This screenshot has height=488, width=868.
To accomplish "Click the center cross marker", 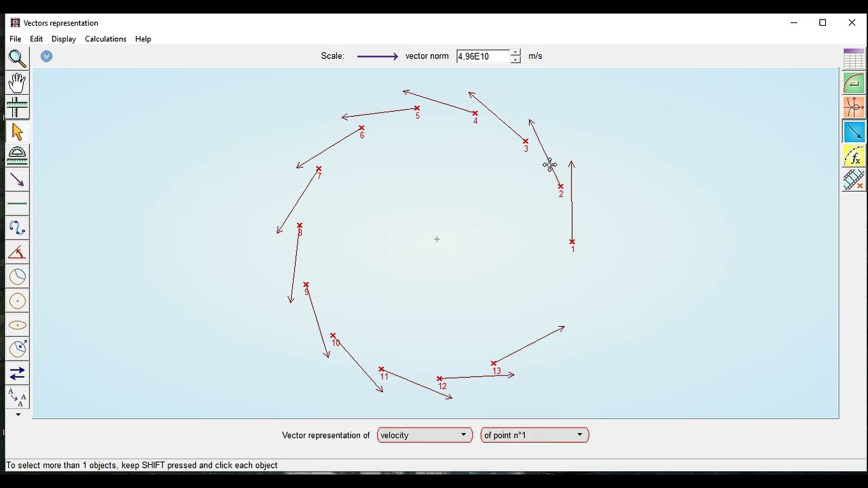I will (437, 239).
